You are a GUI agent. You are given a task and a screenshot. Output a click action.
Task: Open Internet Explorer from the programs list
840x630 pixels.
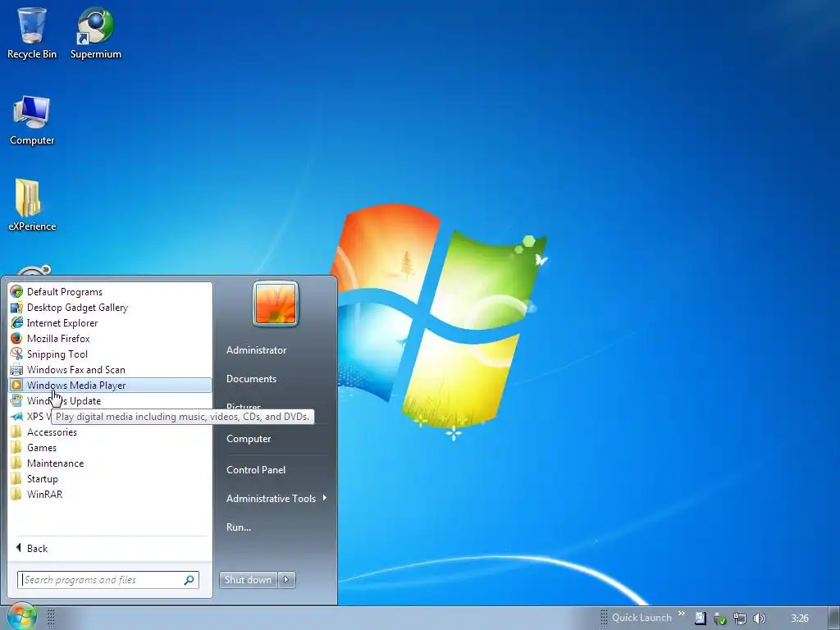[x=110, y=323]
